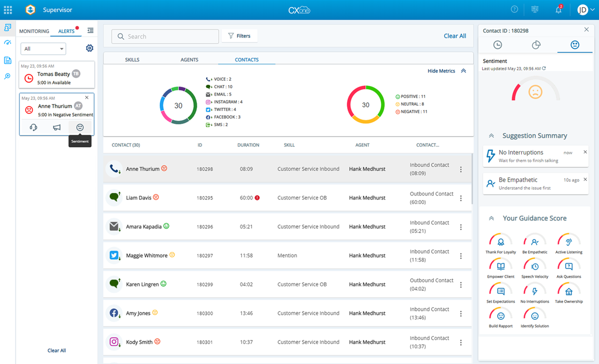599x364 pixels.
Task: Open the pie chart tab in contact panel
Action: (x=536, y=45)
